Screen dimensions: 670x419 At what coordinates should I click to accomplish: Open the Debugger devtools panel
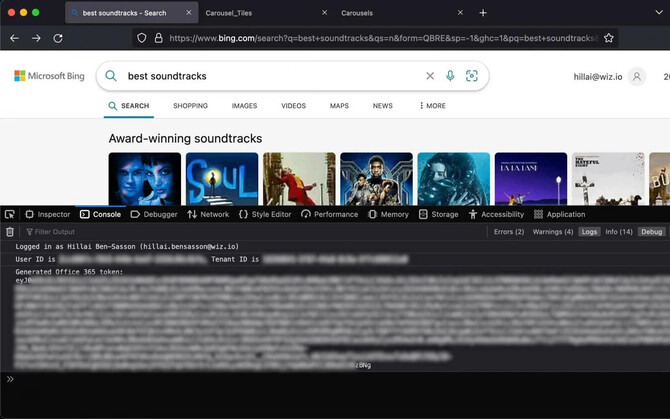pyautogui.click(x=154, y=214)
